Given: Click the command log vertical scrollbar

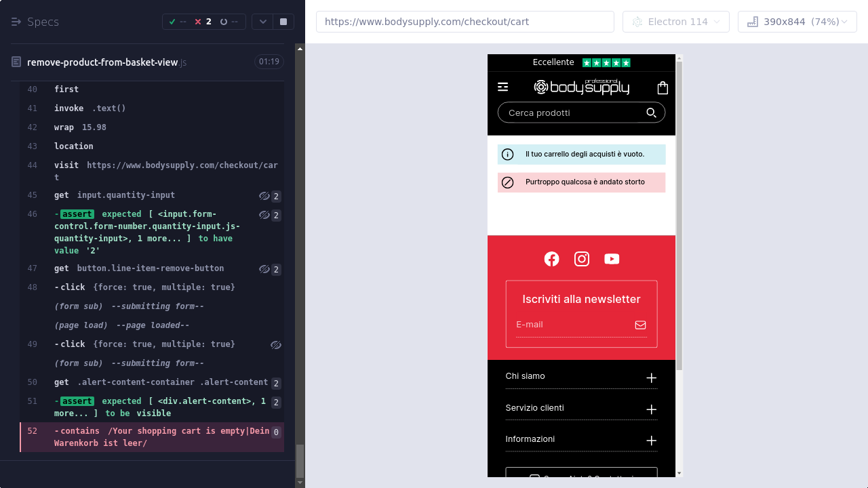Looking at the screenshot, I should [x=300, y=461].
